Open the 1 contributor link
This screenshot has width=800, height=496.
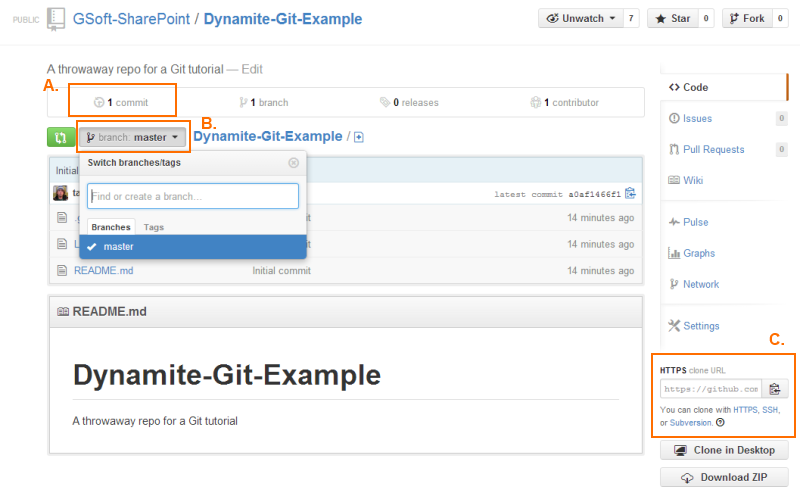click(x=564, y=103)
